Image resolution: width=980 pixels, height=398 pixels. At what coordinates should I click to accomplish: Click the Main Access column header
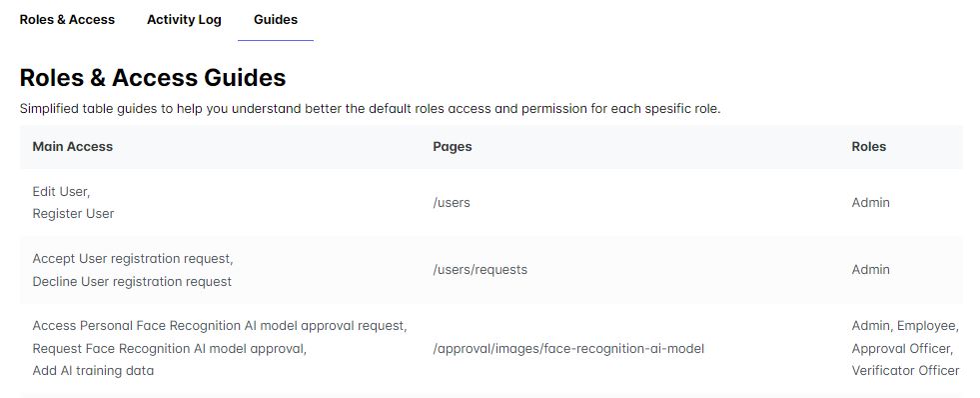[73, 146]
